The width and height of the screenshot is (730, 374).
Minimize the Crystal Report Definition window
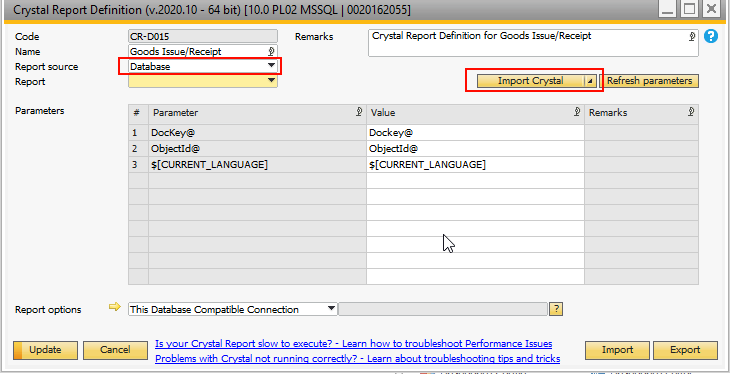click(669, 9)
